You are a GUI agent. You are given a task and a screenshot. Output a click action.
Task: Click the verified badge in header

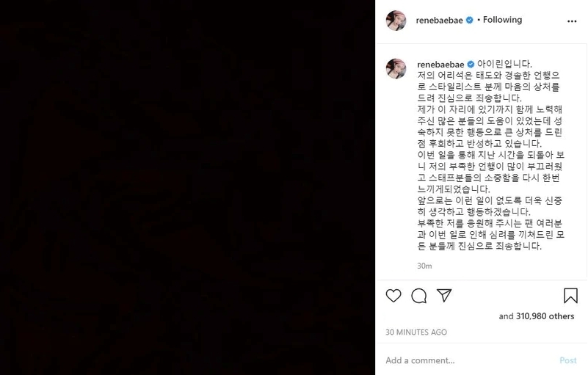point(470,21)
